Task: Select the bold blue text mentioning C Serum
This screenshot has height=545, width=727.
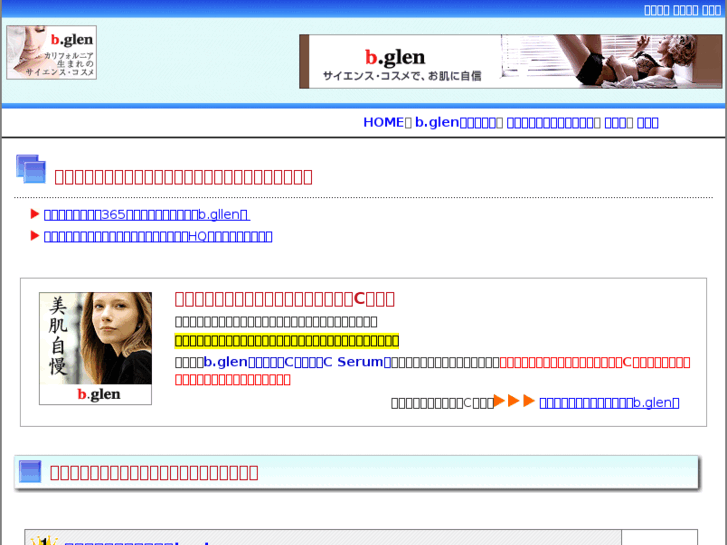Action: 297,362
